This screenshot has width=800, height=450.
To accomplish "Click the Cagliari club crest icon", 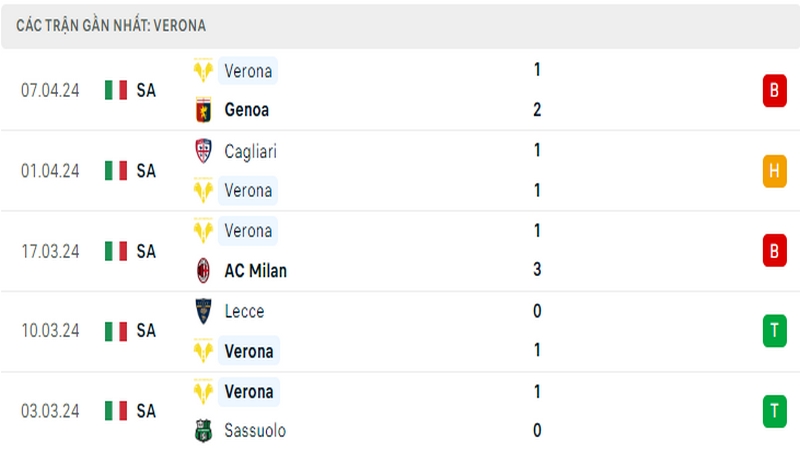I will 204,151.
